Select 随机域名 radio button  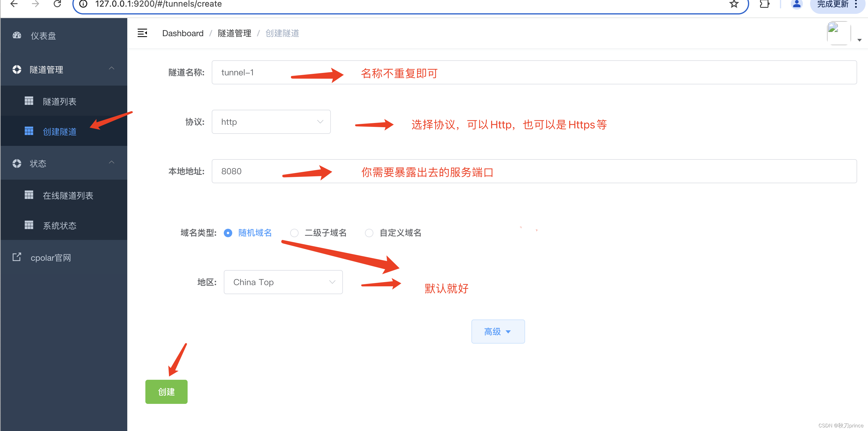(x=228, y=233)
